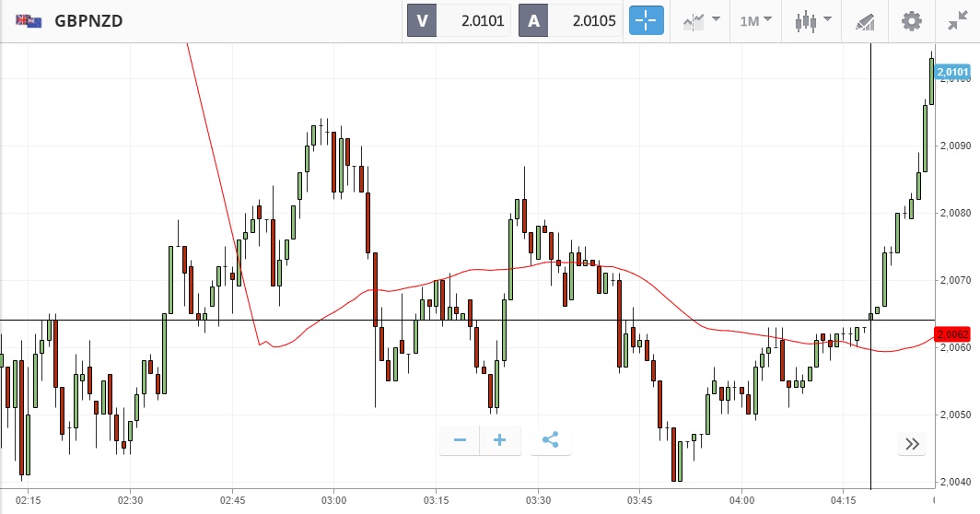The image size is (980, 514).
Task: Zoom in the chart with plus button
Action: pyautogui.click(x=500, y=440)
